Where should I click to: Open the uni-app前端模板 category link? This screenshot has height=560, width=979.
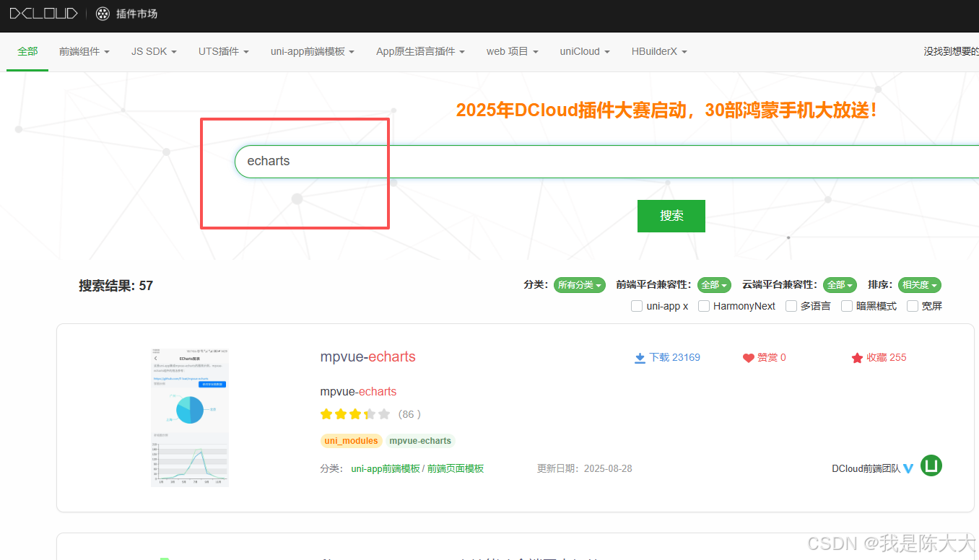386,468
